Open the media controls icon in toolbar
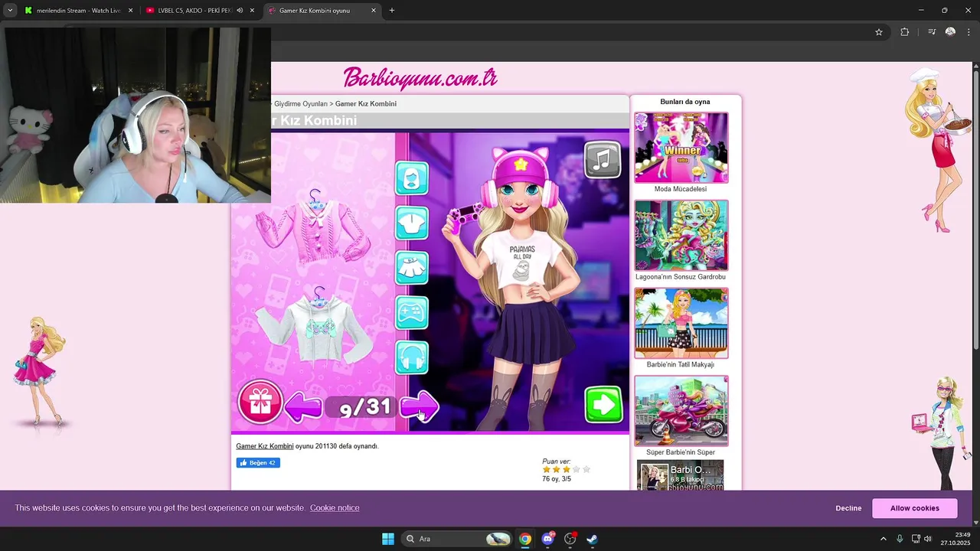 932,32
